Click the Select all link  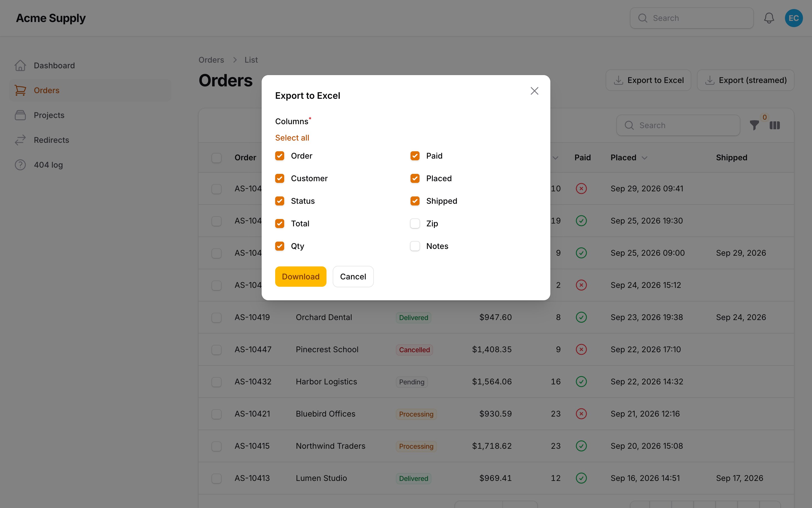292,138
